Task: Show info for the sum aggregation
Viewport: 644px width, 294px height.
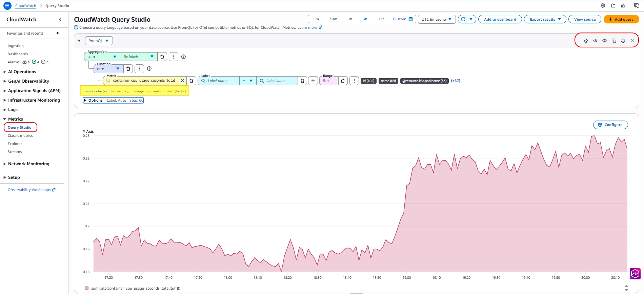Action: 183,57
